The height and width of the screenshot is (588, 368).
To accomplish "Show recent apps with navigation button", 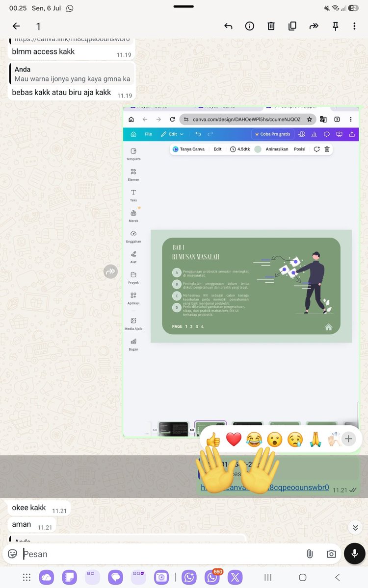I will coord(268,577).
